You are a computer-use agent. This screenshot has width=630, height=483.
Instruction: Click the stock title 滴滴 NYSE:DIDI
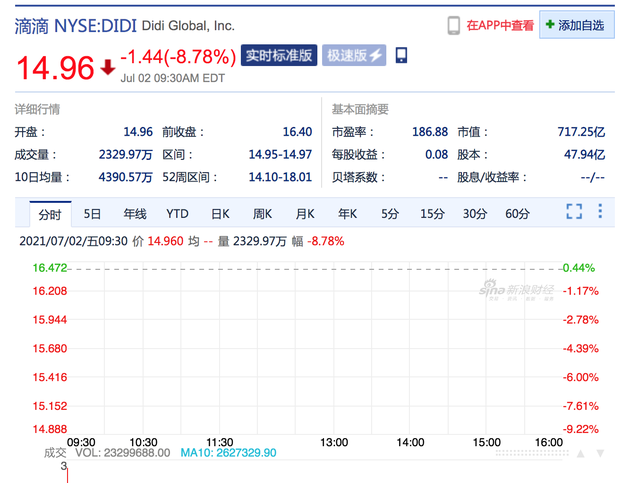pyautogui.click(x=76, y=26)
